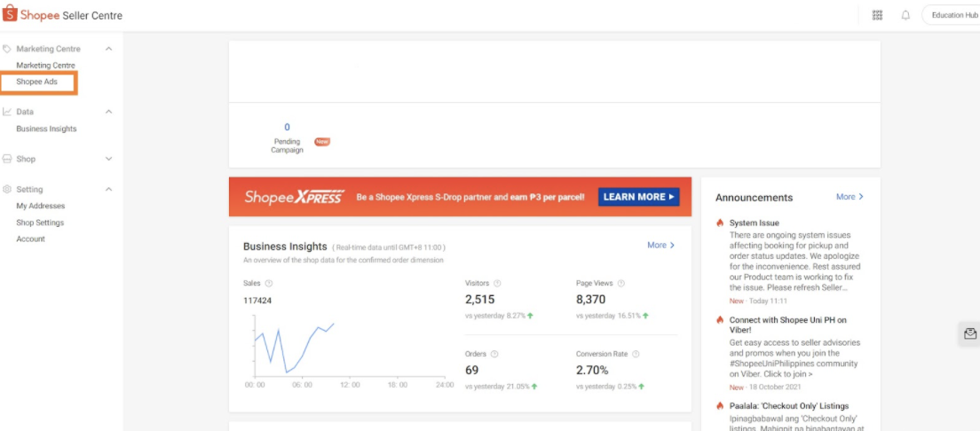Click the Shopee Xpress banner logo
The height and width of the screenshot is (431, 980).
(x=295, y=197)
